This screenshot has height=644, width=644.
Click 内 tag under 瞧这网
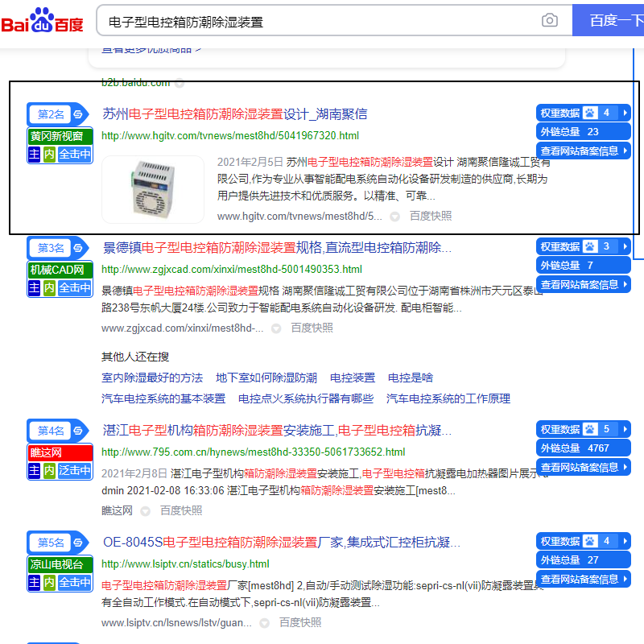point(49,470)
